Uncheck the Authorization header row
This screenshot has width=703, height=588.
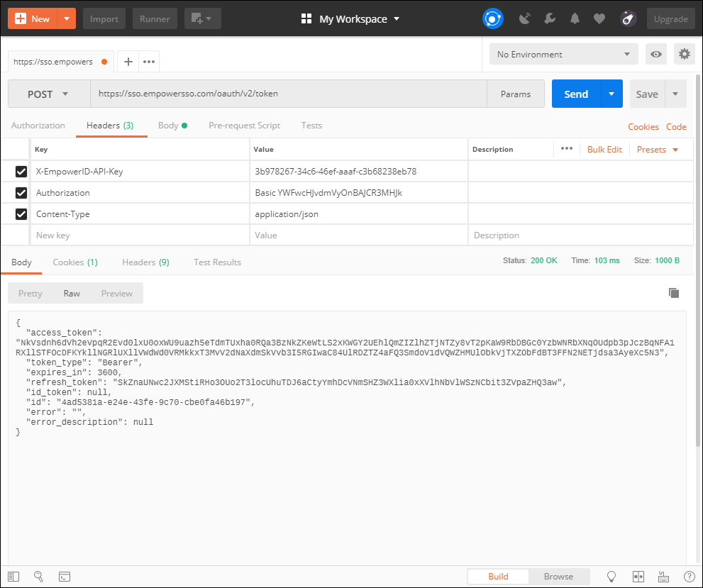pyautogui.click(x=21, y=193)
